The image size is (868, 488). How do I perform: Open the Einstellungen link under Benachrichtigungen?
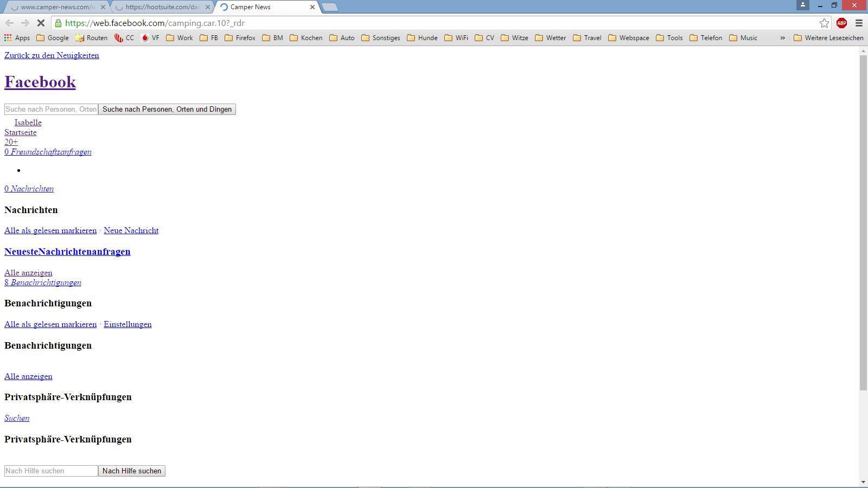[x=127, y=324]
